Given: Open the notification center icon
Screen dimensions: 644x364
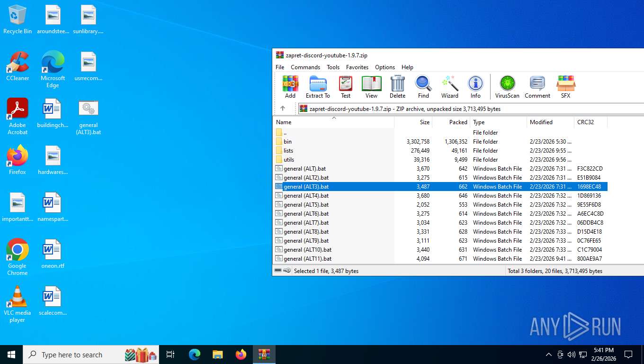Looking at the screenshot, I should tap(628, 355).
